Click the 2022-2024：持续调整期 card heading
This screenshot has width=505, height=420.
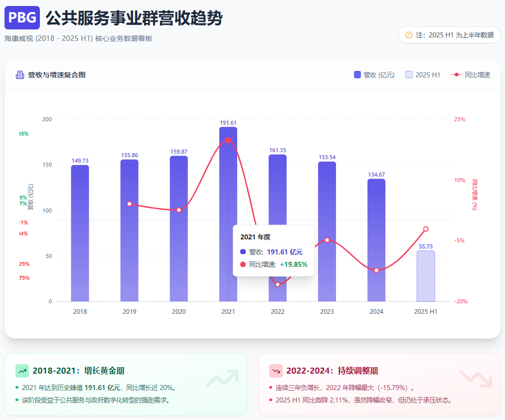[332, 371]
